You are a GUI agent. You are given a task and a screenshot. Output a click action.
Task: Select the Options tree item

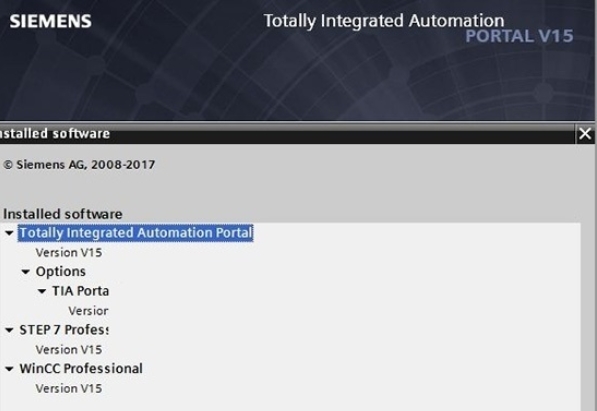[x=61, y=272]
